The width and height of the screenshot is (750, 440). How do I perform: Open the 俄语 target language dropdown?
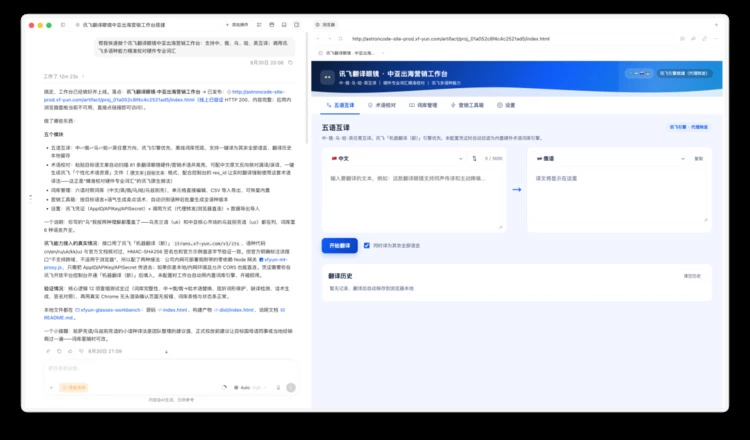(611, 158)
